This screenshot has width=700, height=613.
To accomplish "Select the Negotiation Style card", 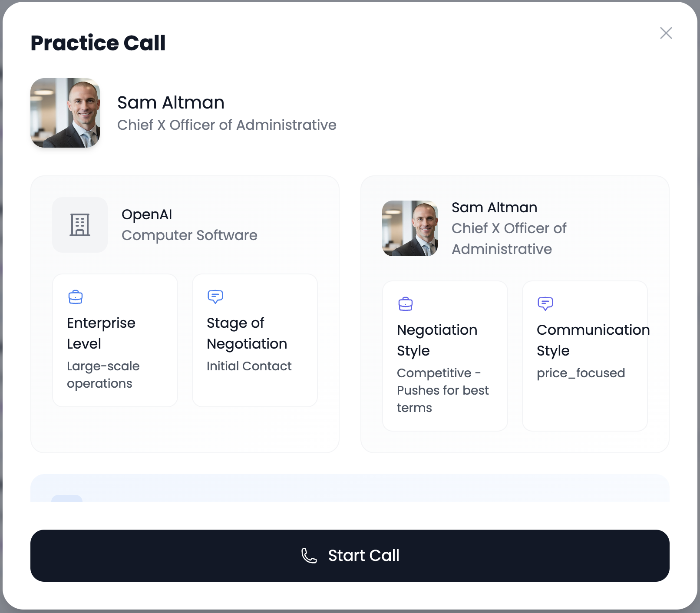I will point(445,356).
